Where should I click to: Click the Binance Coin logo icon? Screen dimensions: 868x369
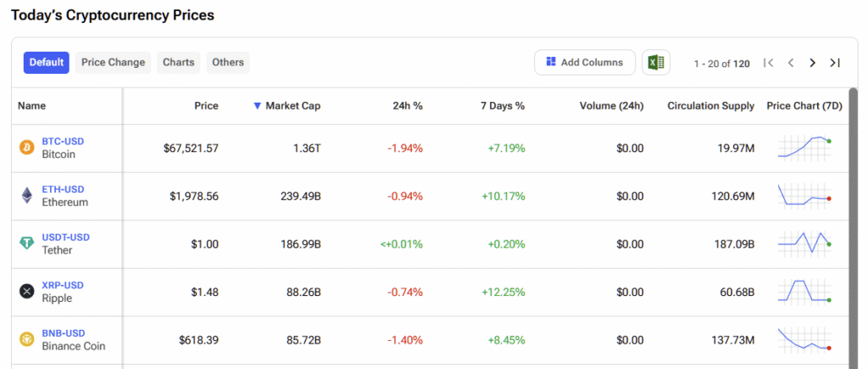pyautogui.click(x=26, y=339)
